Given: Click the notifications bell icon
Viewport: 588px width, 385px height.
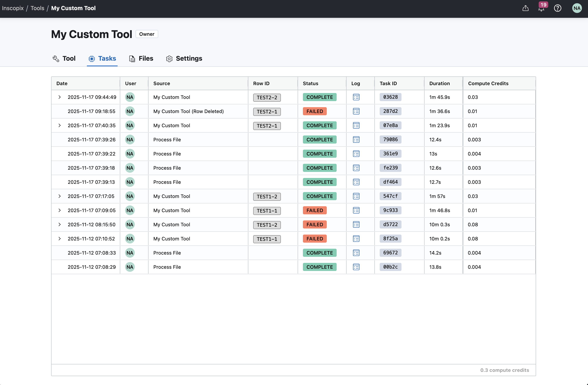Looking at the screenshot, I should point(541,9).
